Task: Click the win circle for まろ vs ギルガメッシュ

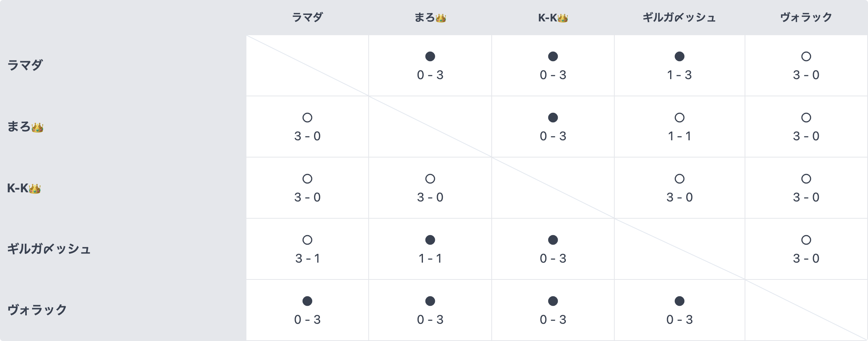Action: pos(679,118)
